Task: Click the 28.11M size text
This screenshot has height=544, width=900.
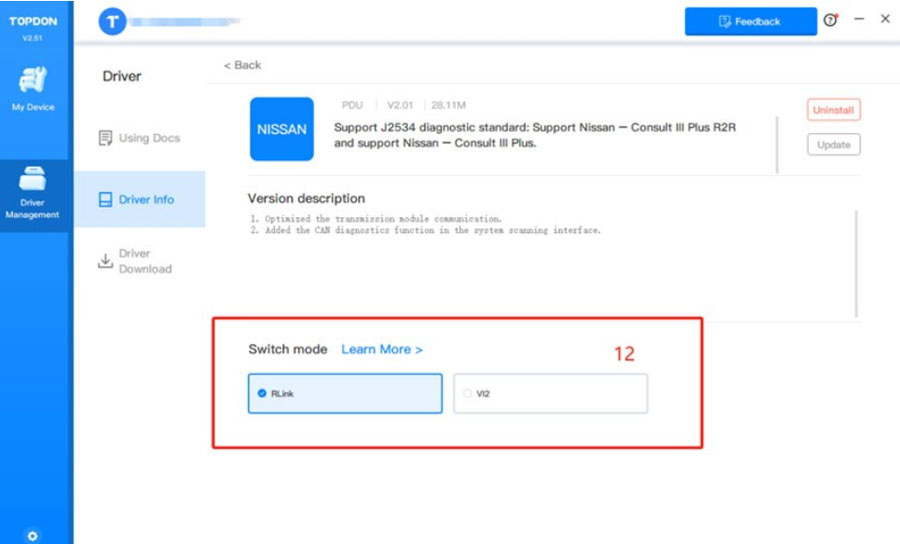Action: [448, 105]
